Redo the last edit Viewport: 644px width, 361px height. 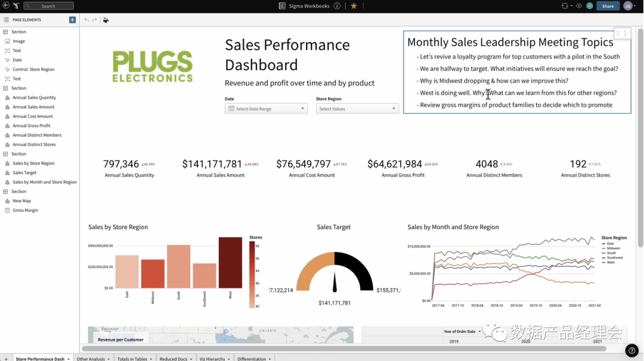[94, 20]
